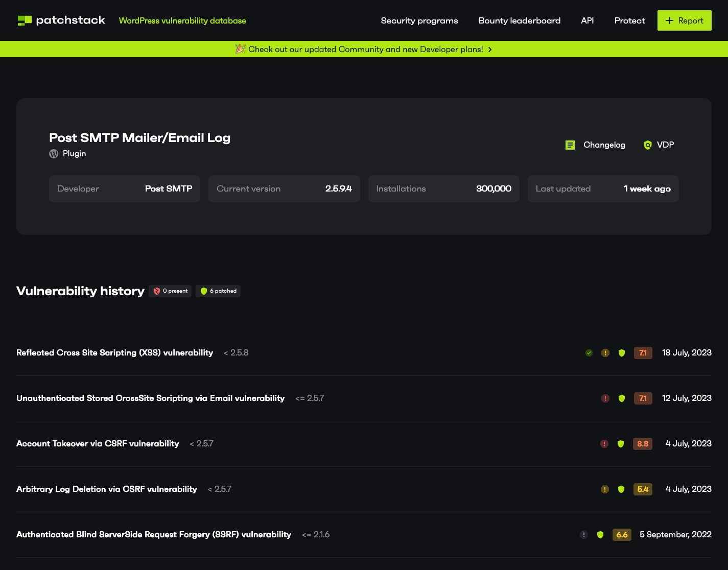Open Reflected Cross Site Scripting (XSS) vulnerability
The width and height of the screenshot is (728, 570).
coord(114,353)
